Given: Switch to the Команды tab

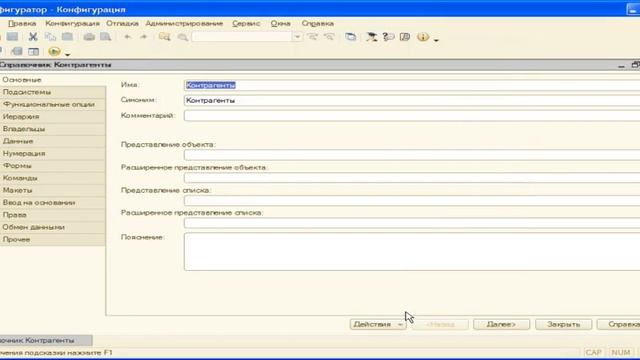Looking at the screenshot, I should tap(53, 178).
